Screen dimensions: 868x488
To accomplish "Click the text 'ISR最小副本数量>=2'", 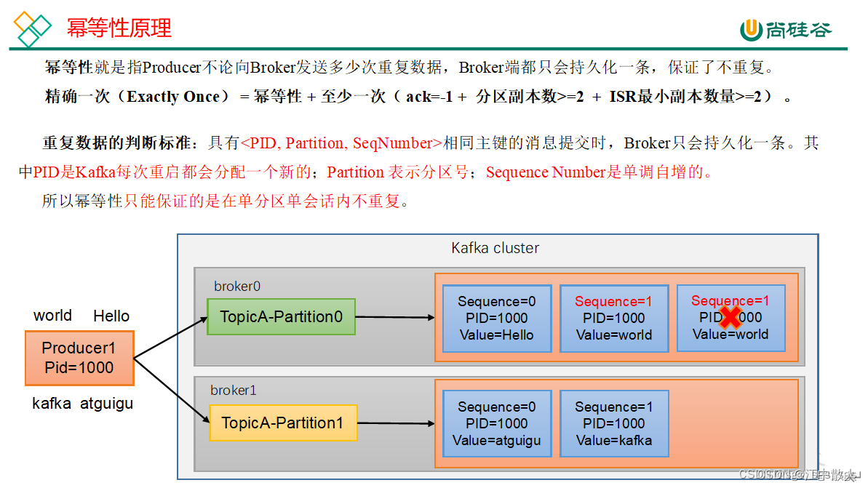I will pos(685,96).
